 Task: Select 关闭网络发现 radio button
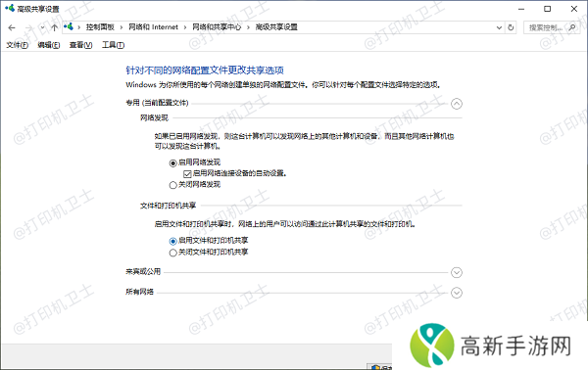coord(172,185)
